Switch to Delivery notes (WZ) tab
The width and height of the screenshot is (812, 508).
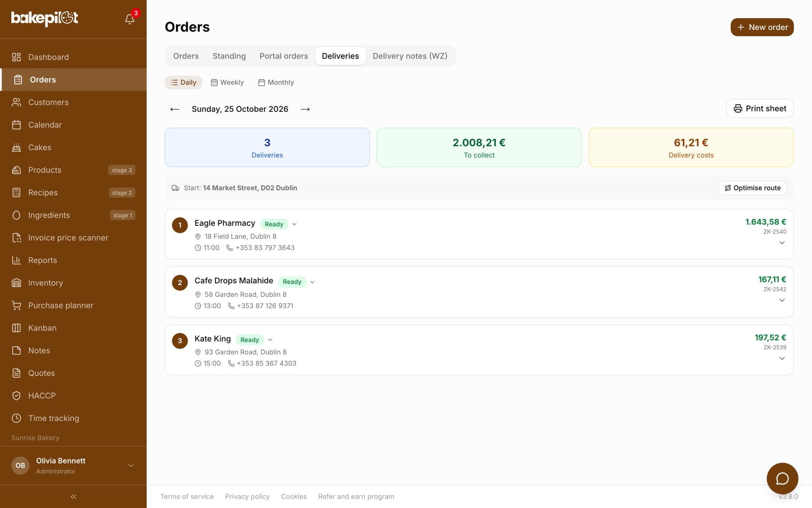click(410, 56)
